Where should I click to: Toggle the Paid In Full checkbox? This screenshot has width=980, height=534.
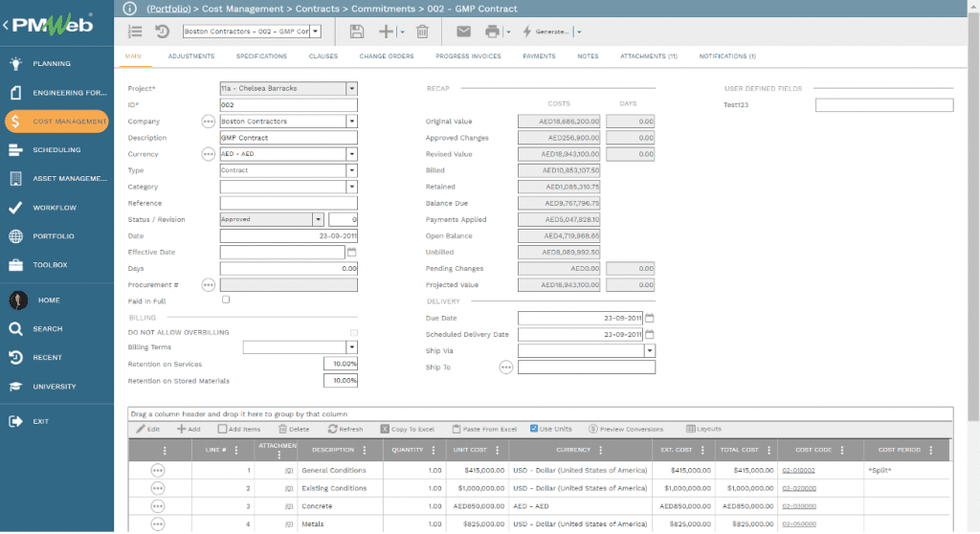(x=226, y=300)
